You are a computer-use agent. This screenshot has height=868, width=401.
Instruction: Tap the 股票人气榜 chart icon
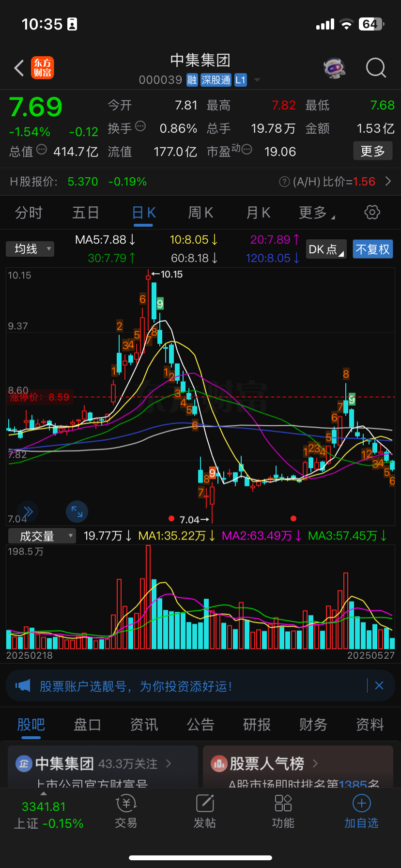point(219,764)
